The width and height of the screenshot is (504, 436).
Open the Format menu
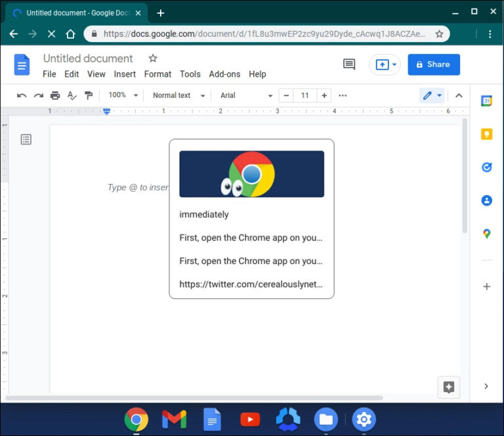point(157,74)
